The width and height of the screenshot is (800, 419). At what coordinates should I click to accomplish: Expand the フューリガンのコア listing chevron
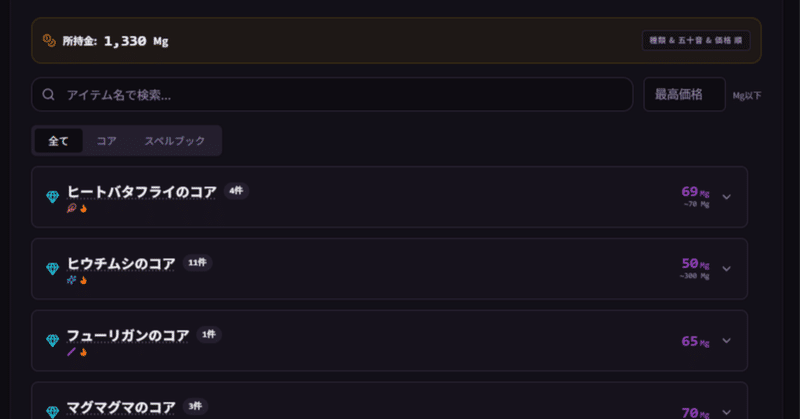pyautogui.click(x=727, y=341)
